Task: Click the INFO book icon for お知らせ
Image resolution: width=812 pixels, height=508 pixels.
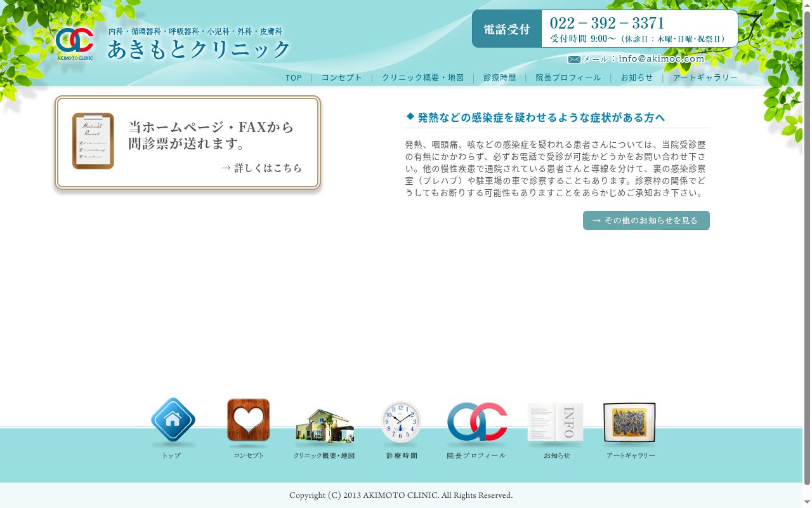Action: point(555,422)
